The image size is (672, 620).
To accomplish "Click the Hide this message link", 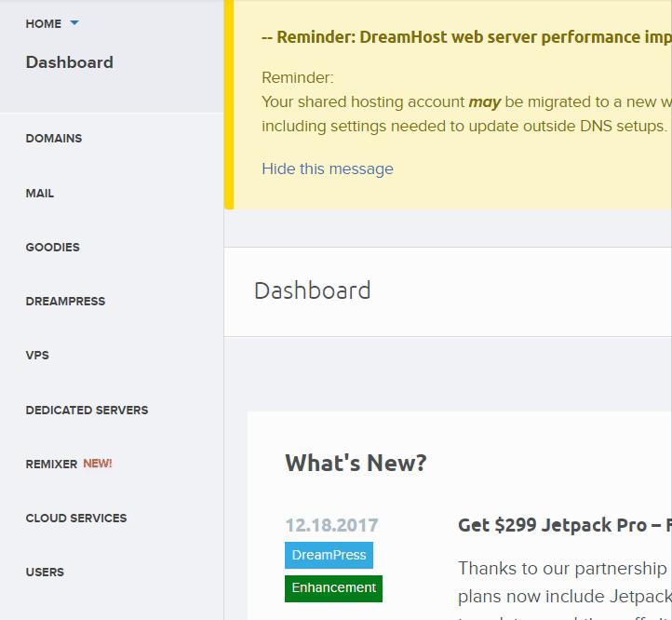I will (328, 168).
